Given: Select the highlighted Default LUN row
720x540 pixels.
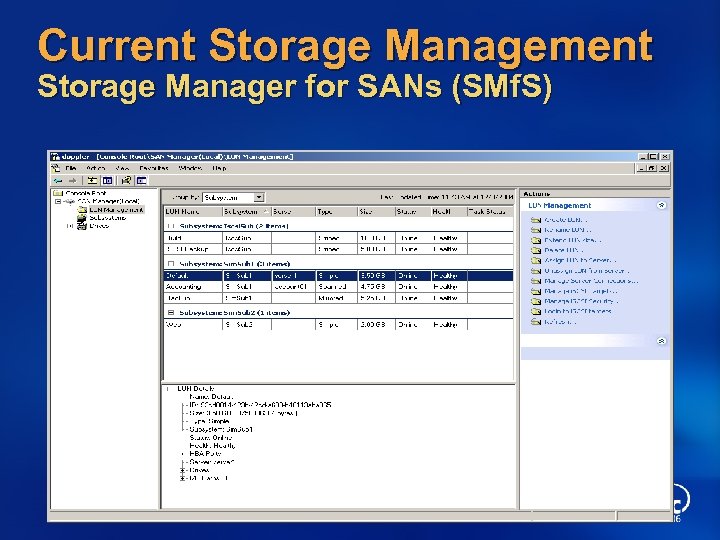Looking at the screenshot, I should click(338, 276).
